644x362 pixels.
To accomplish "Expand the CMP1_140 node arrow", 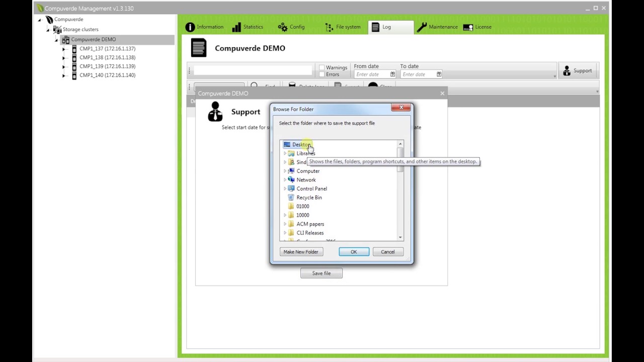I will pos(64,76).
